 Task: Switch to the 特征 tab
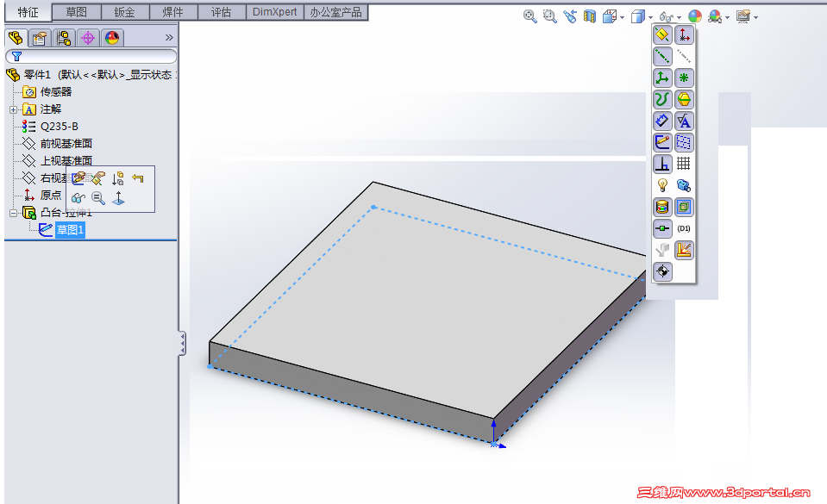point(28,12)
